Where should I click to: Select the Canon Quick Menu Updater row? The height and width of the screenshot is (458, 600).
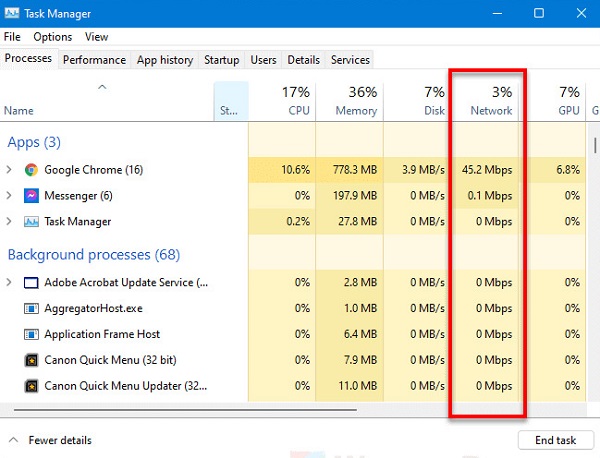(x=293, y=386)
